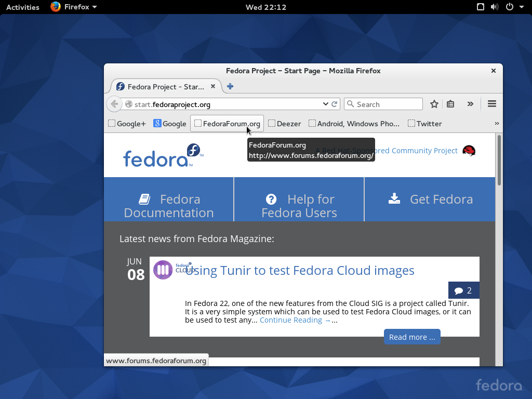Open the Activities overview
The image size is (532, 399).
[x=23, y=7]
